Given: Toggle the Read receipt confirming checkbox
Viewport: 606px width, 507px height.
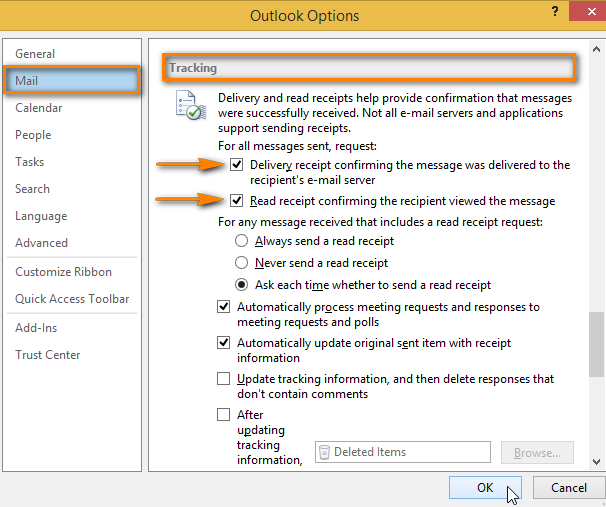Looking at the screenshot, I should pyautogui.click(x=237, y=201).
